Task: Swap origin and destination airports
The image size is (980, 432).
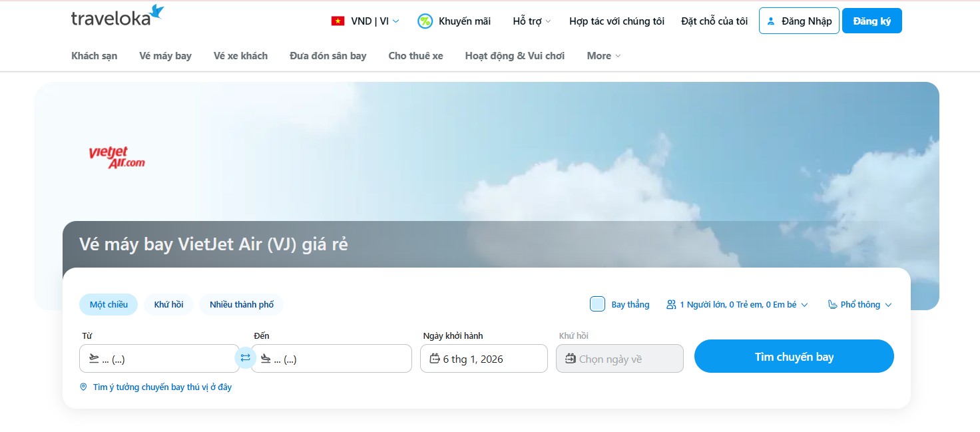Action: pyautogui.click(x=245, y=358)
